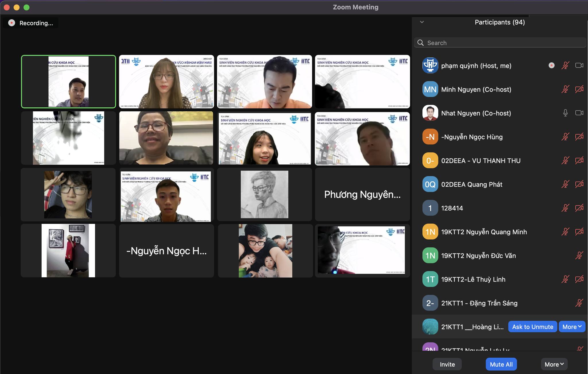Open the bottom More dropdown in participants panel
Image resolution: width=588 pixels, height=374 pixels.
click(554, 364)
